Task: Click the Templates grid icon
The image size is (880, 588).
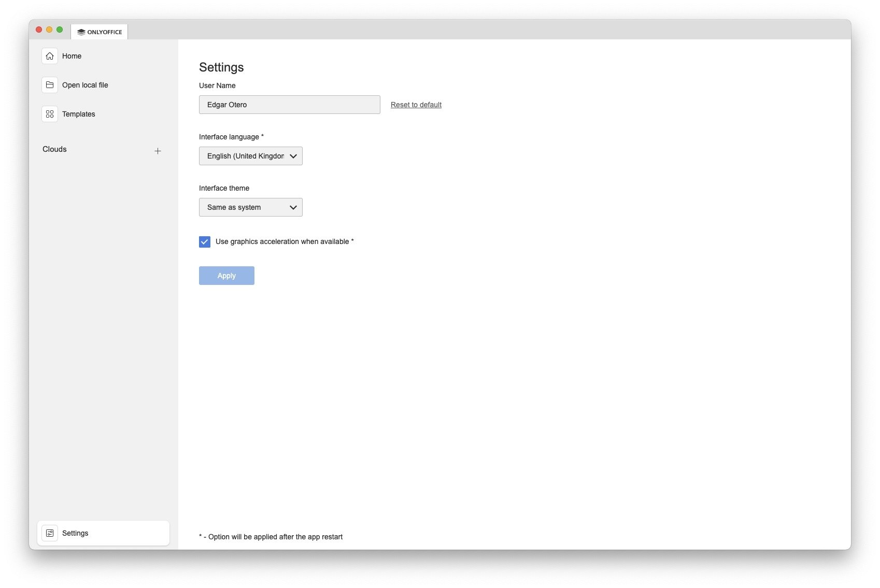Action: click(x=50, y=114)
